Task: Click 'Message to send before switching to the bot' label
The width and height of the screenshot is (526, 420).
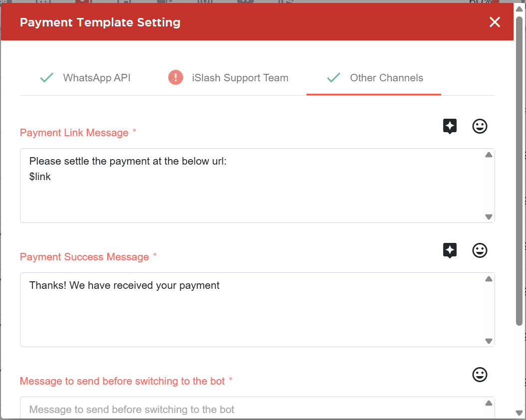Action: tap(122, 381)
